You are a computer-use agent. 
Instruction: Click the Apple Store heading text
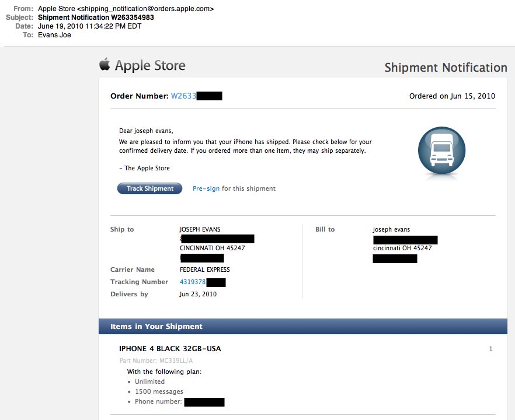tap(150, 65)
